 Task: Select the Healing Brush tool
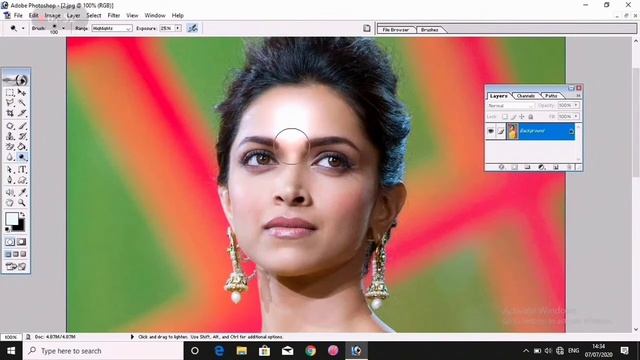click(10, 126)
